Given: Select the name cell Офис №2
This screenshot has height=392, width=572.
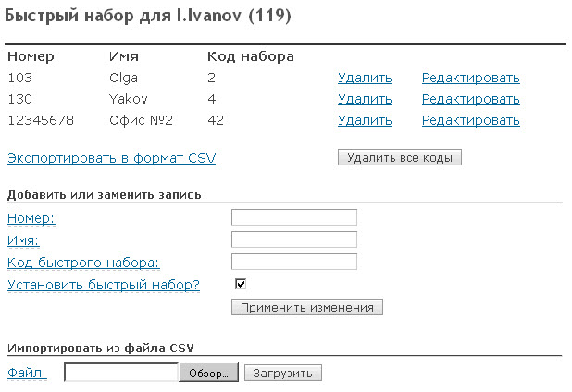Looking at the screenshot, I should point(141,120).
